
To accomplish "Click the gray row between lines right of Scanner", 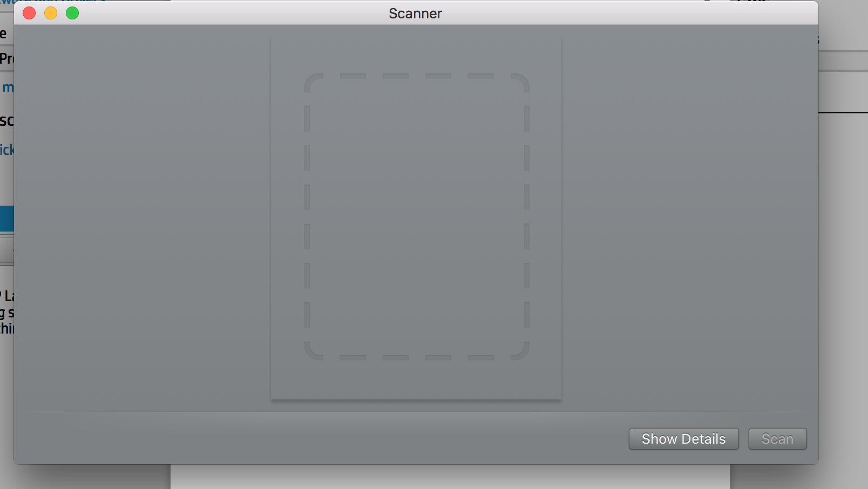I will pyautogui.click(x=843, y=61).
